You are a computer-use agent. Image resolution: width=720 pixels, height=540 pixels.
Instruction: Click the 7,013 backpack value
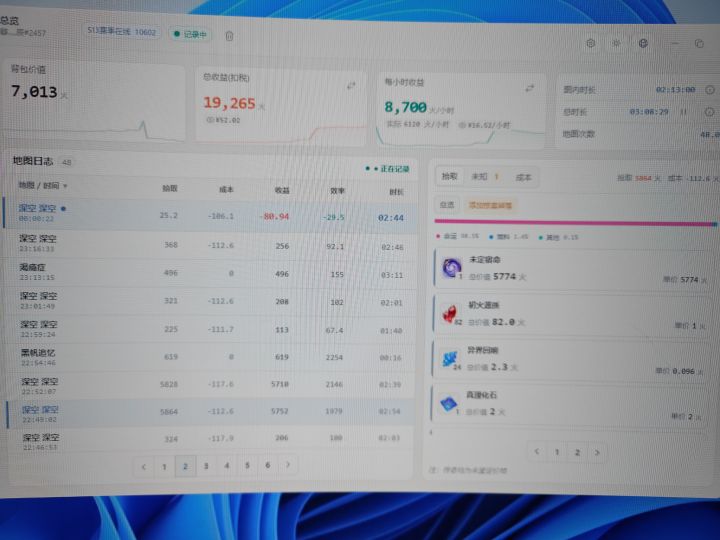click(x=34, y=91)
